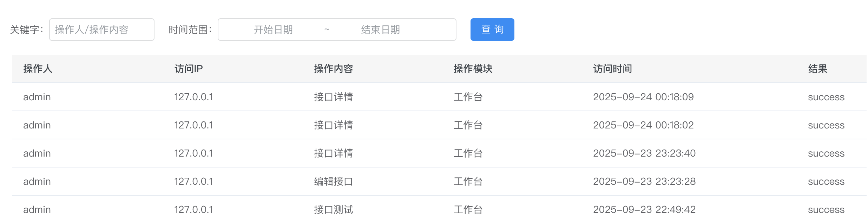Click the 编辑接口 operation content cell
The image size is (868, 221).
333,181
